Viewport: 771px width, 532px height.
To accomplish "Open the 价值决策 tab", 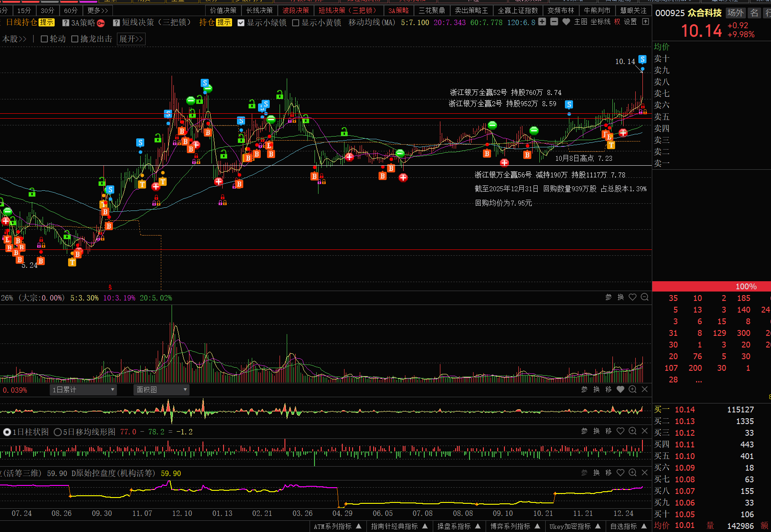I will pyautogui.click(x=223, y=10).
